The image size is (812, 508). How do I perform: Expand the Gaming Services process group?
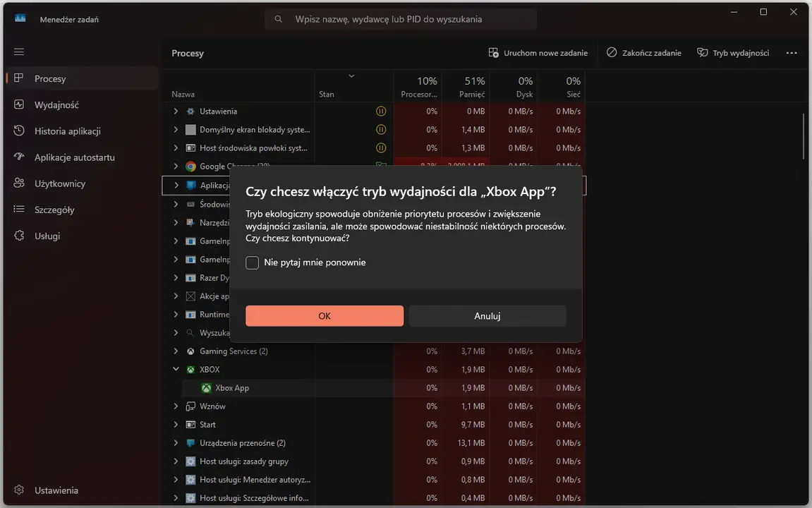click(176, 351)
